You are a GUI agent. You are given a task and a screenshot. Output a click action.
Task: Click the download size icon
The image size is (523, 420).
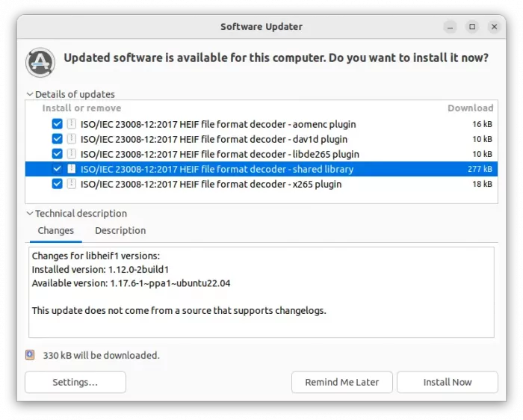click(30, 355)
